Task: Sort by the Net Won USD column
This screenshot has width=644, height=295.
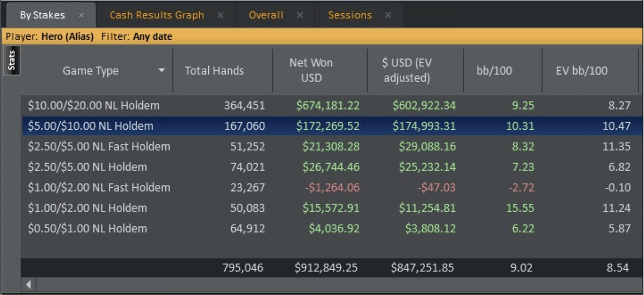Action: (311, 70)
